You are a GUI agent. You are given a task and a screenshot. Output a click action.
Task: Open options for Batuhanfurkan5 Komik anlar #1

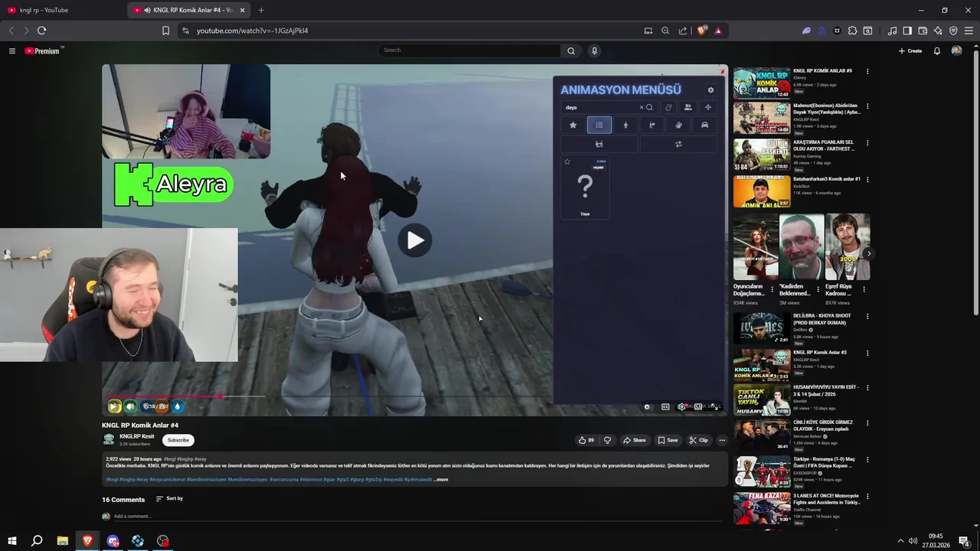pyautogui.click(x=867, y=179)
